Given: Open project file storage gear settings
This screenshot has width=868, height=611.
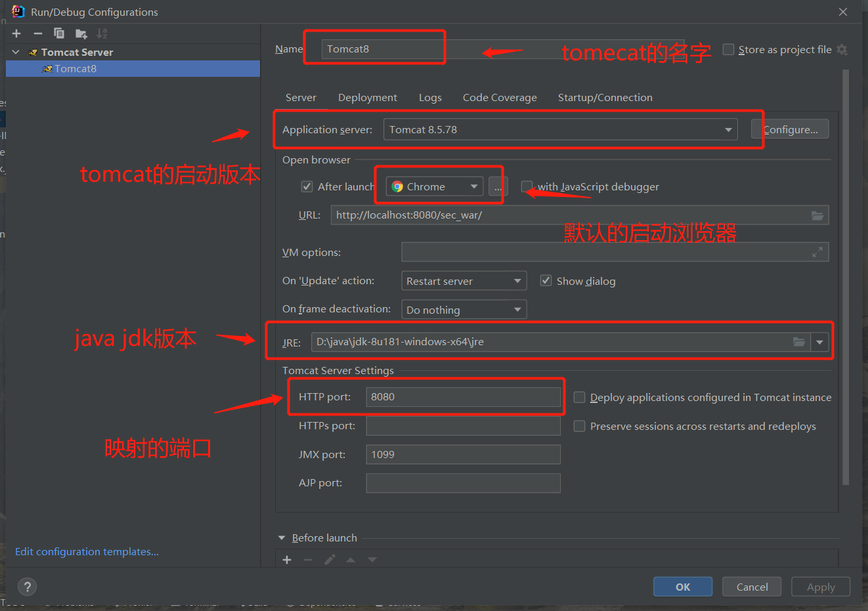Looking at the screenshot, I should point(842,50).
